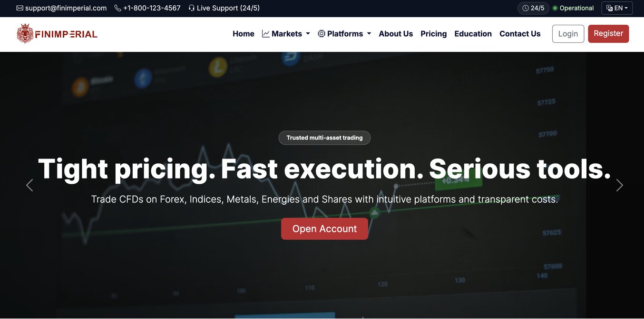This screenshot has height=319, width=644.
Task: Click the green Operational status indicator
Action: coord(554,7)
